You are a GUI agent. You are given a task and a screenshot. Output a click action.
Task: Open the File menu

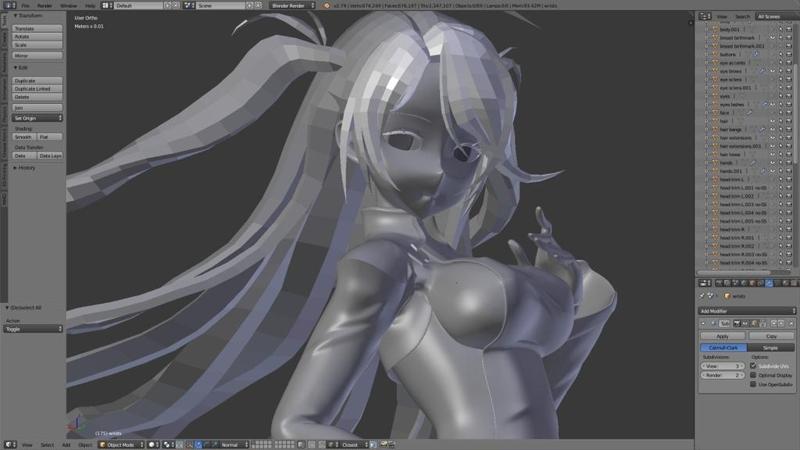(x=26, y=5)
